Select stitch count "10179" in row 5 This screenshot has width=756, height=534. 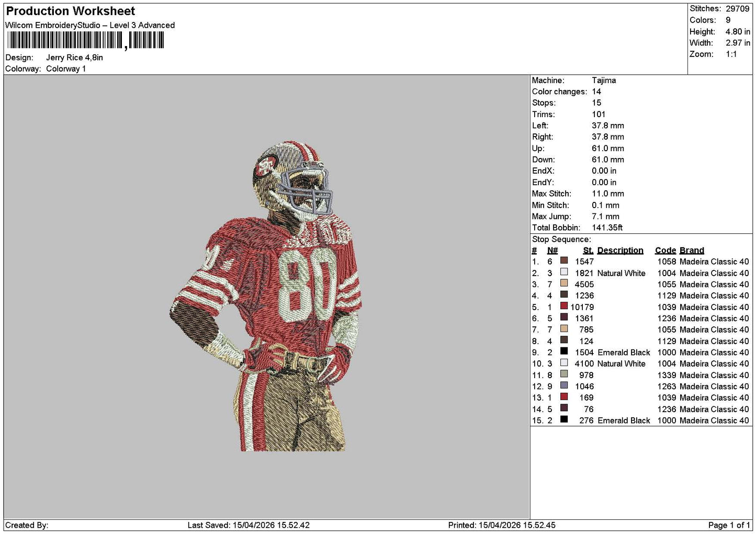tap(582, 307)
